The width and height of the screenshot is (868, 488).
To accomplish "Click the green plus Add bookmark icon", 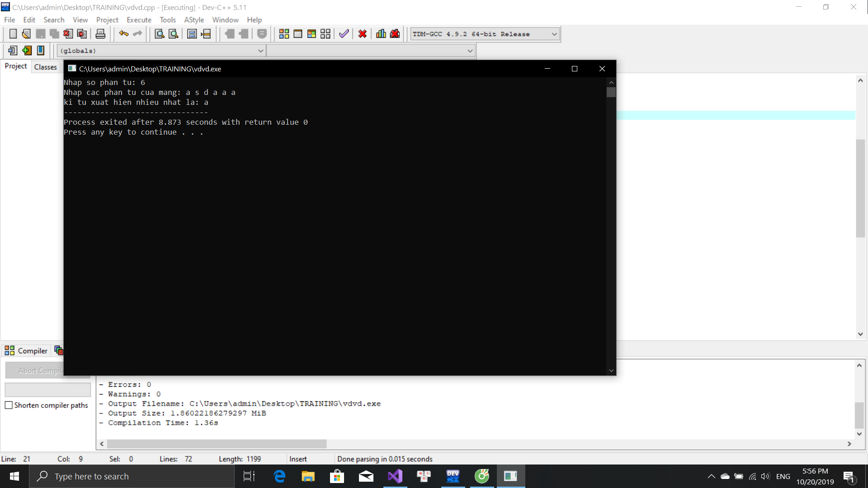I will (27, 51).
